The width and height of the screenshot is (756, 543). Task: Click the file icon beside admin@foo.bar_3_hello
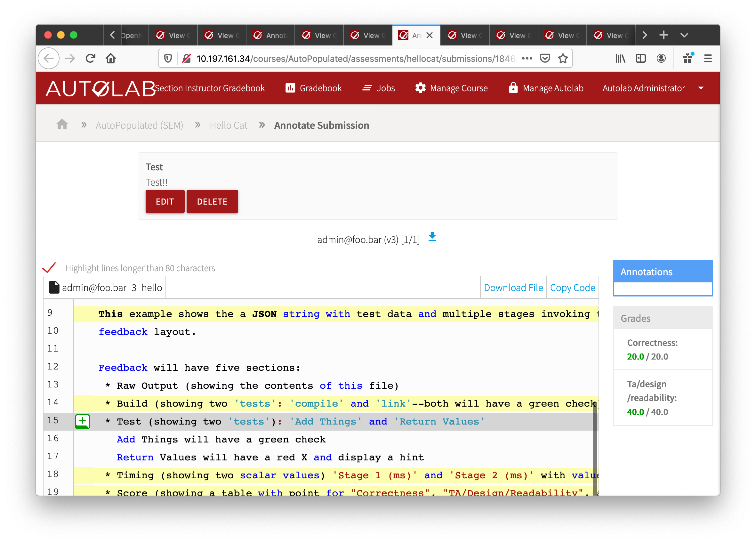tap(54, 287)
